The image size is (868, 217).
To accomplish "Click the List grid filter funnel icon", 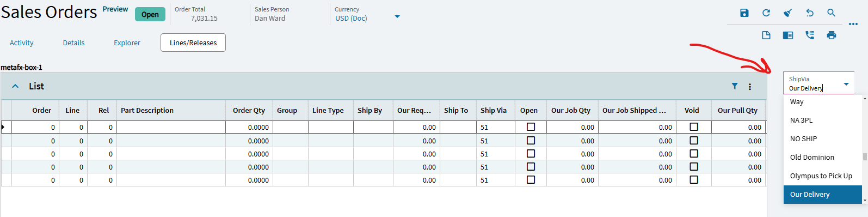I will tap(735, 86).
